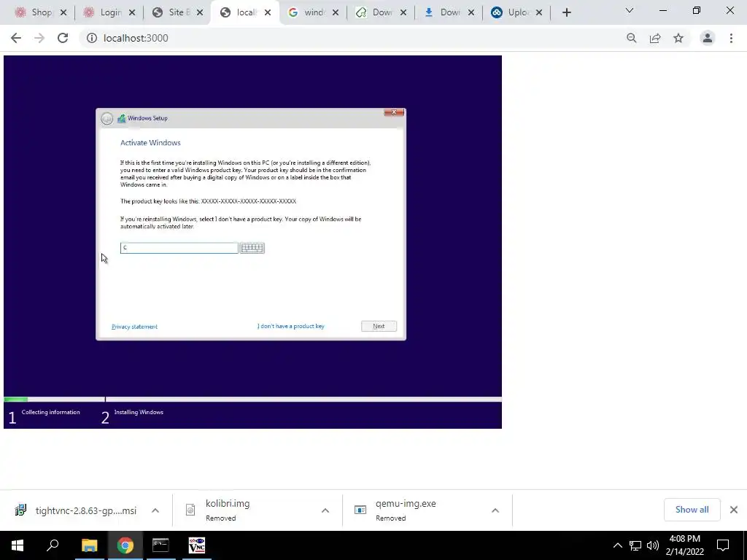The height and width of the screenshot is (560, 747).
Task: Open the Chrome profile avatar
Action: 708,38
